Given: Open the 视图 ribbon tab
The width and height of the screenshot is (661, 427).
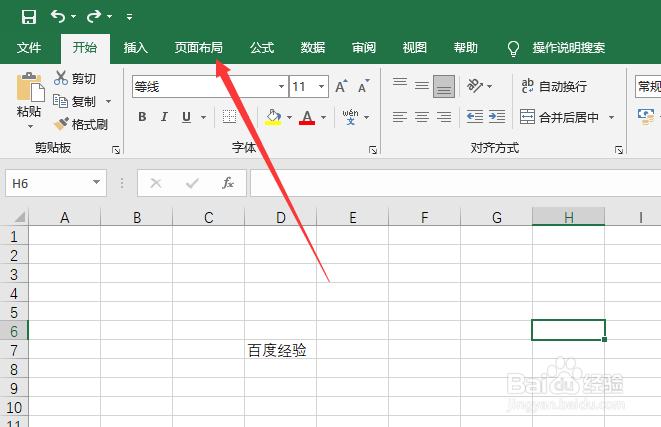Looking at the screenshot, I should click(415, 48).
